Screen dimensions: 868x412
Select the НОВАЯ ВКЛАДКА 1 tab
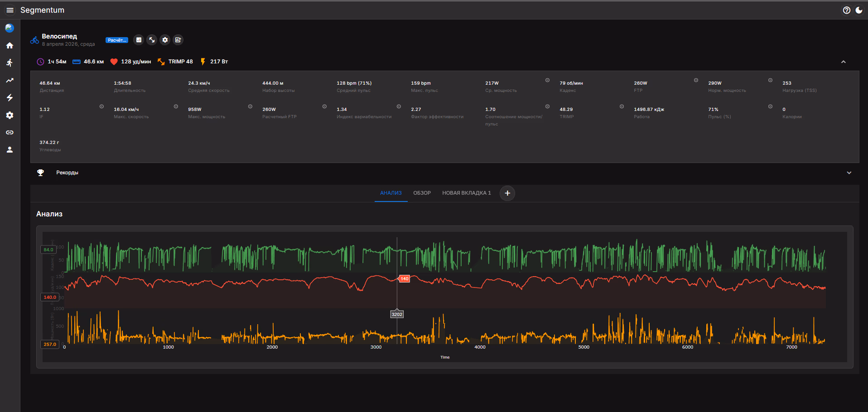(x=466, y=193)
